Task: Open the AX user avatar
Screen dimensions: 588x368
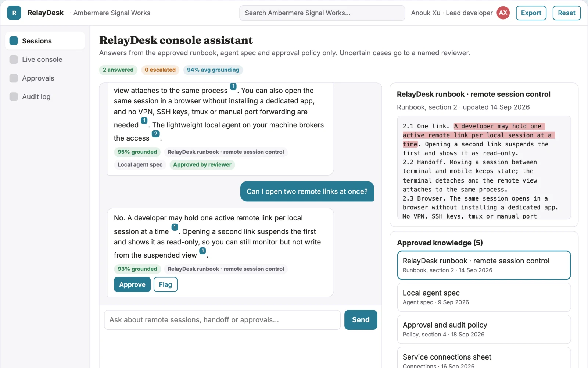Action: pyautogui.click(x=503, y=13)
